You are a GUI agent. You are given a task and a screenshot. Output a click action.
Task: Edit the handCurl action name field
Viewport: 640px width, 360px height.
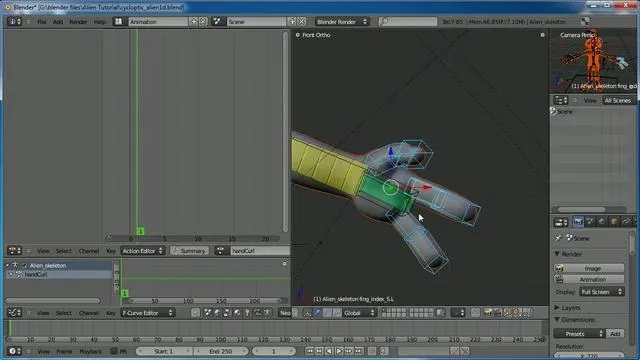[260, 251]
